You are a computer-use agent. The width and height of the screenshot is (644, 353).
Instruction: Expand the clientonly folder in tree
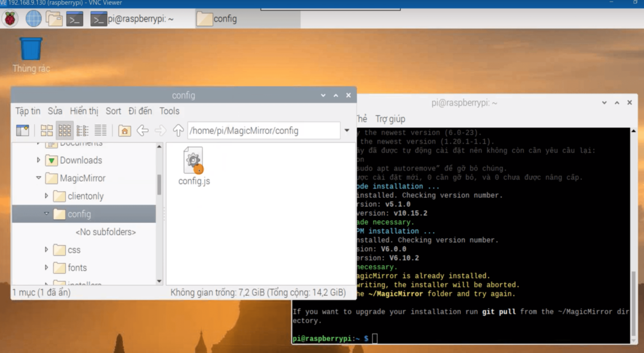pos(47,196)
